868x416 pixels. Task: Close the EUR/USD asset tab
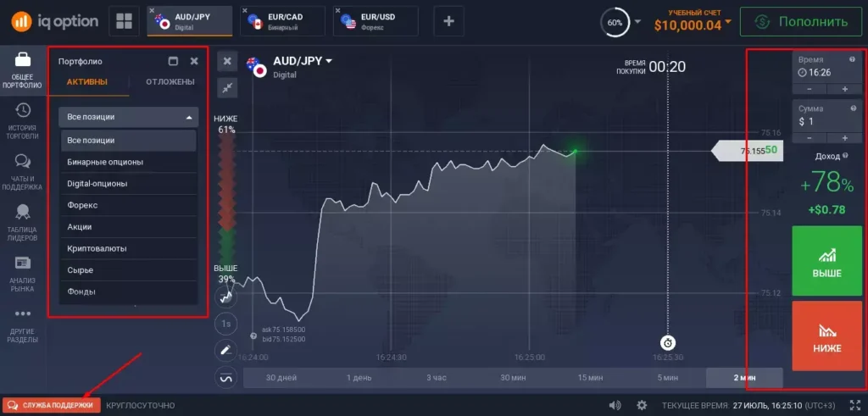(x=337, y=11)
